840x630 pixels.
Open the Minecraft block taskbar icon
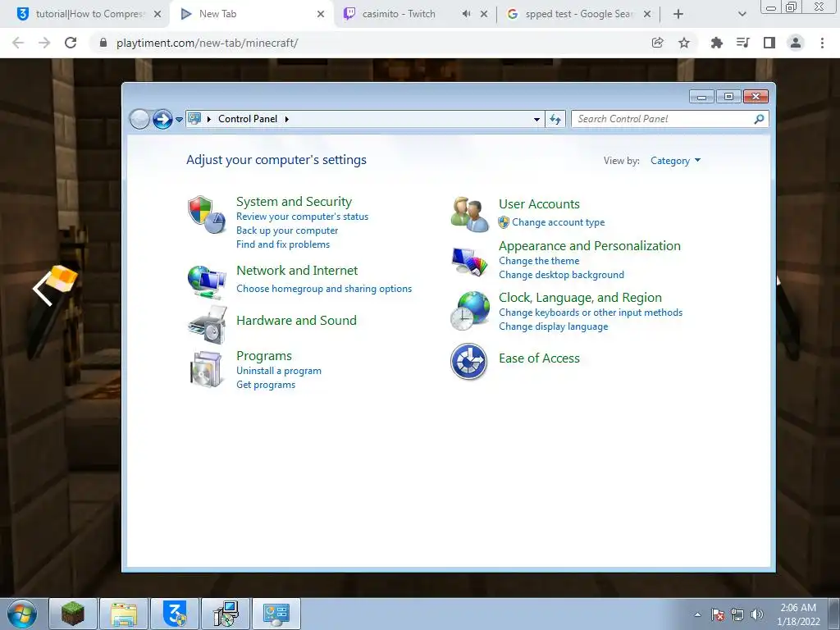73,614
